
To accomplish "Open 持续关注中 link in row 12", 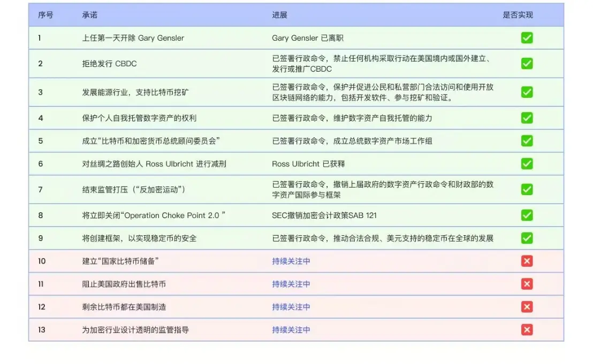I will point(291,307).
